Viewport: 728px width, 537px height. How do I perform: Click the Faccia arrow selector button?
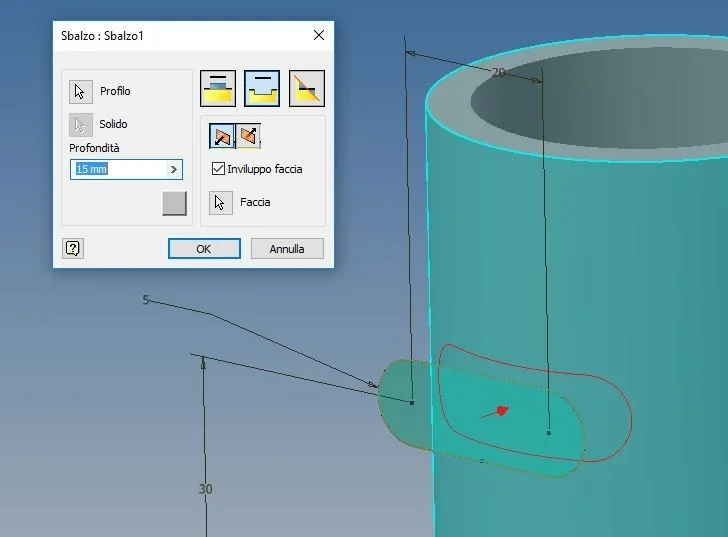[x=221, y=203]
